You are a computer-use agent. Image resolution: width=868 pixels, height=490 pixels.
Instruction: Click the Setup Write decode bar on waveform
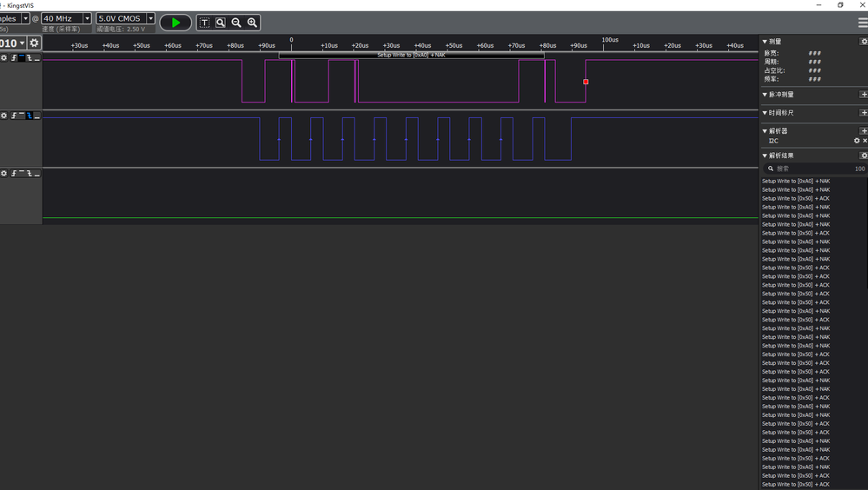tap(411, 55)
